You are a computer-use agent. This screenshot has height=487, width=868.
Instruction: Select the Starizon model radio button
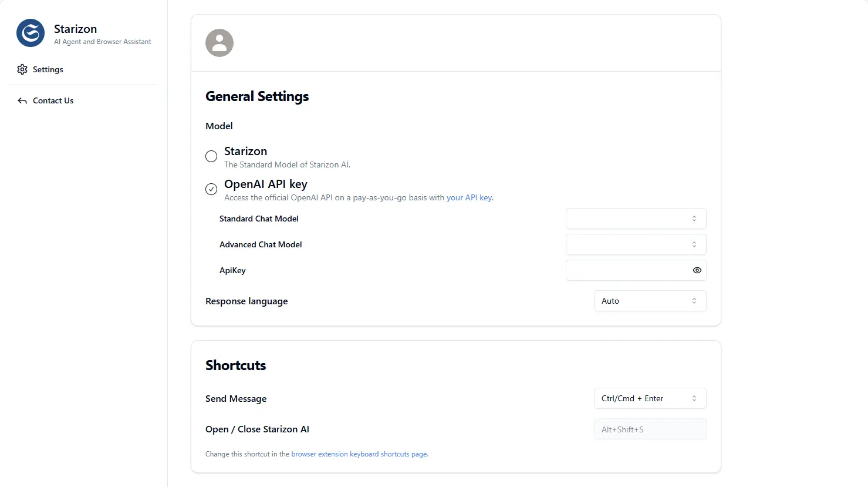coord(211,156)
